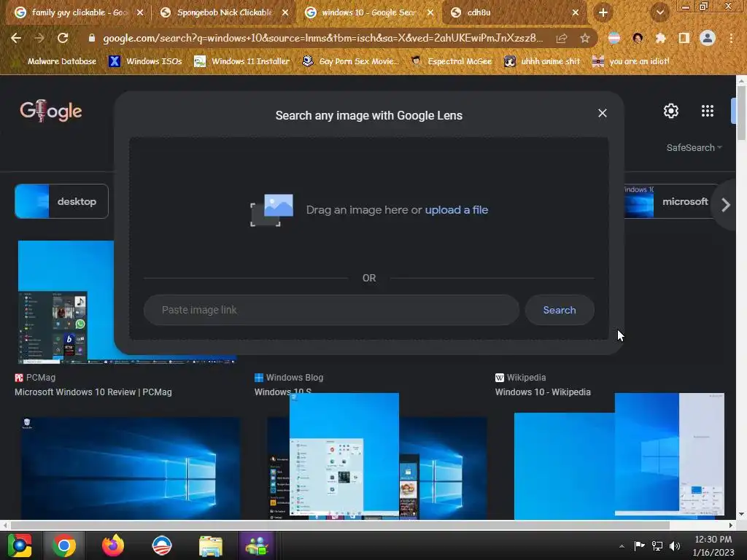
Task: Open the 'Windows 11 Installer' bookmark
Action: coord(242,61)
